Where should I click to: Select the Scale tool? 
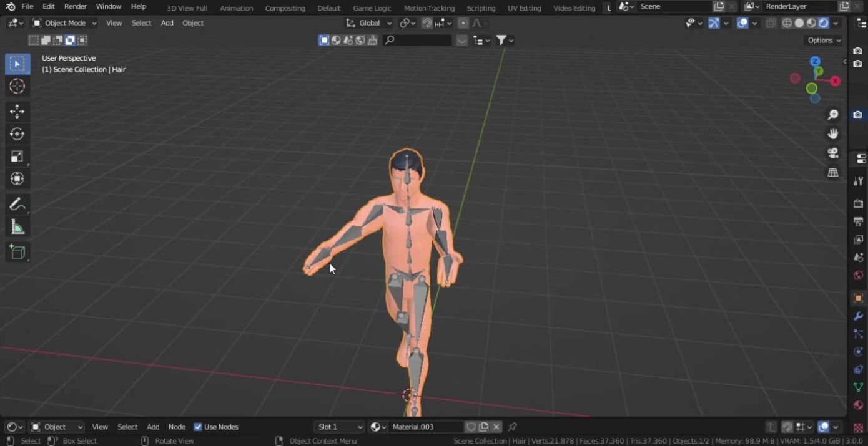point(17,156)
